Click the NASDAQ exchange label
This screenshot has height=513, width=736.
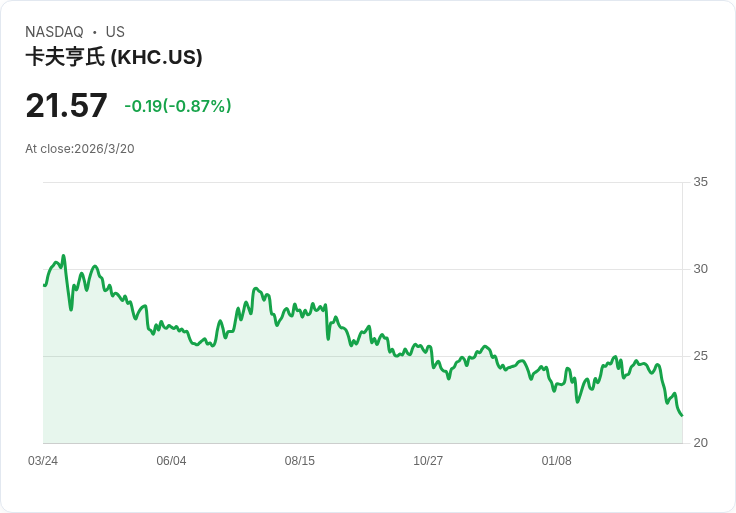54,32
